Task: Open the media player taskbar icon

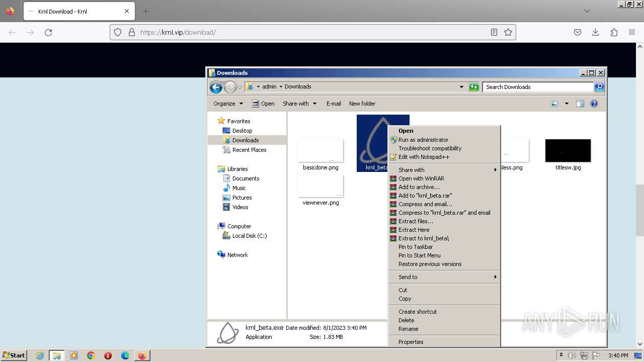Action: pyautogui.click(x=74, y=355)
